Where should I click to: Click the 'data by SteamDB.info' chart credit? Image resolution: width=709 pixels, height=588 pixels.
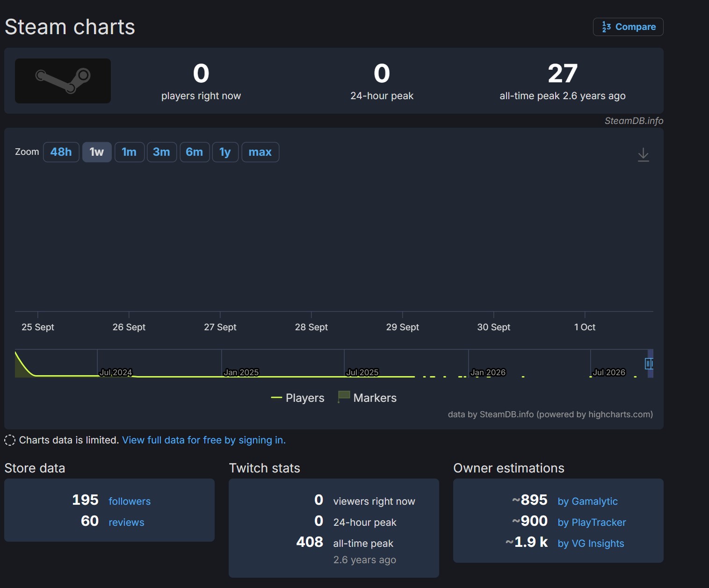[550, 414]
